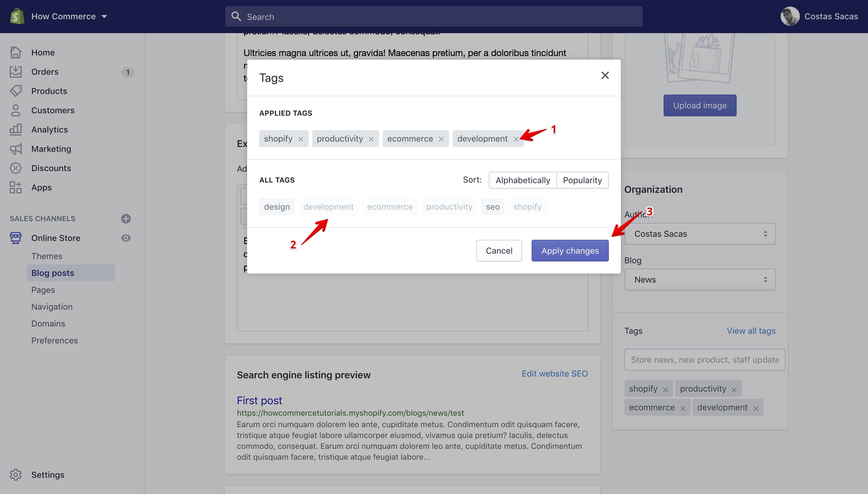The width and height of the screenshot is (868, 494).
Task: Open Preferences under Online Store
Action: pyautogui.click(x=55, y=340)
